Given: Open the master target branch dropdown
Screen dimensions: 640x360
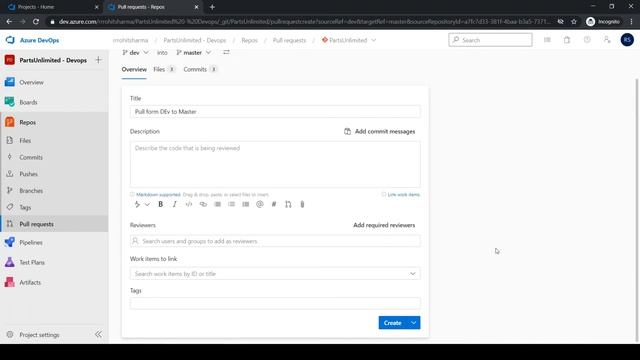Looking at the screenshot, I should click(x=193, y=52).
